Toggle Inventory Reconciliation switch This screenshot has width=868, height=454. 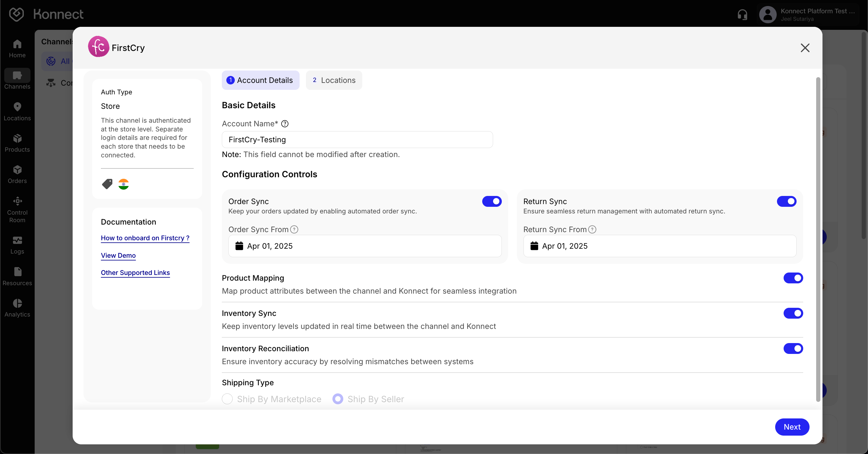click(x=793, y=348)
